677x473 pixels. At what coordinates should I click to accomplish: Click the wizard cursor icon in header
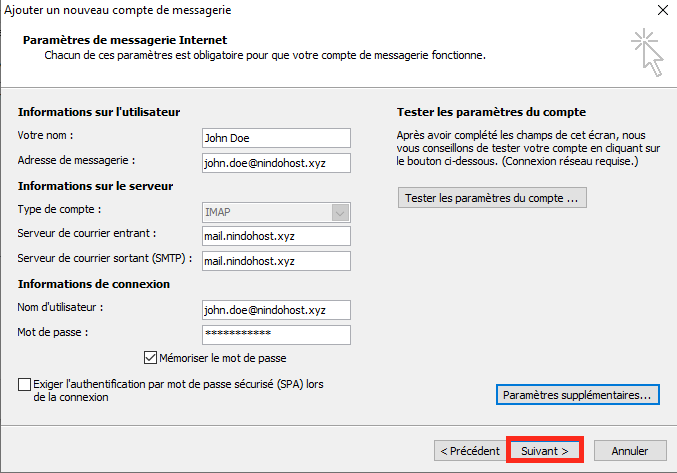click(647, 52)
